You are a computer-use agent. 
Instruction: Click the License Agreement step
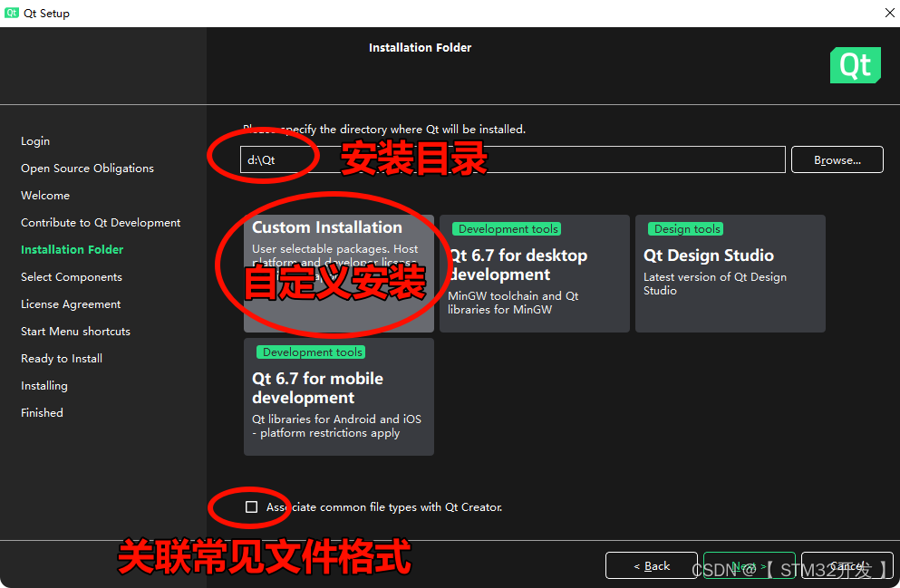coord(71,304)
